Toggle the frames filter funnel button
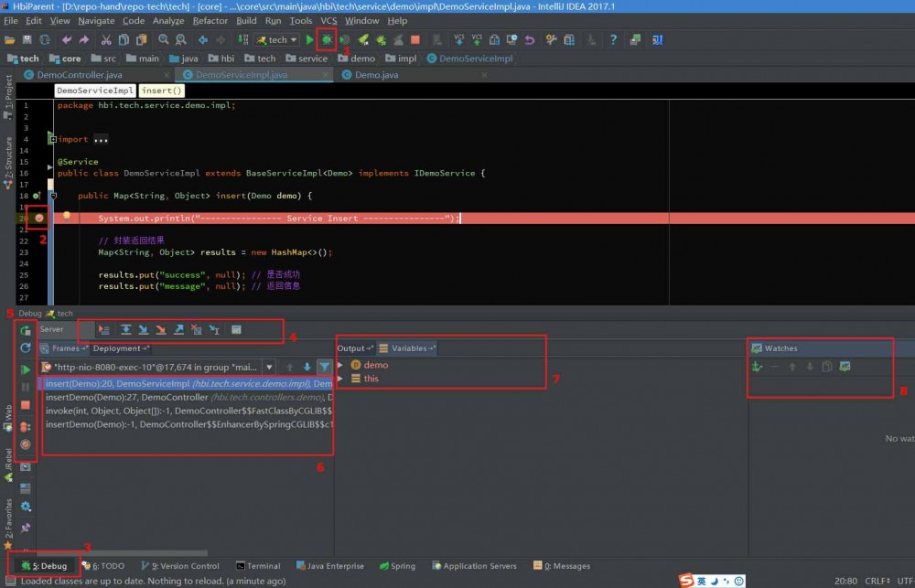 point(324,367)
